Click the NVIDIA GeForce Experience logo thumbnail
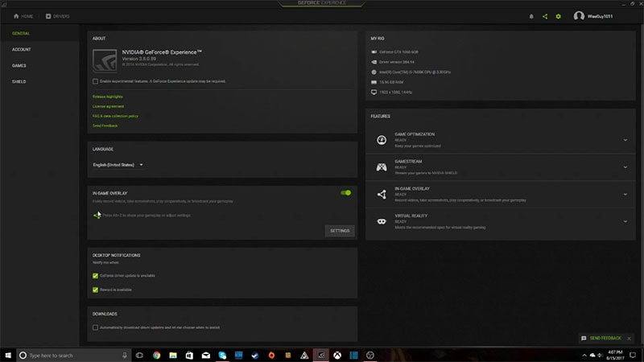This screenshot has height=362, width=644. pyautogui.click(x=105, y=60)
